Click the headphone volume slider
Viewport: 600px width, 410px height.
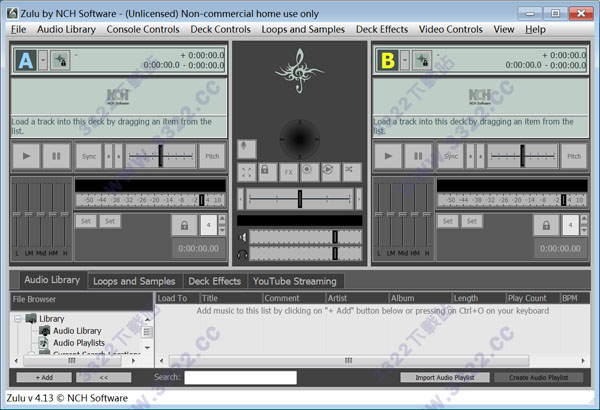click(x=305, y=254)
